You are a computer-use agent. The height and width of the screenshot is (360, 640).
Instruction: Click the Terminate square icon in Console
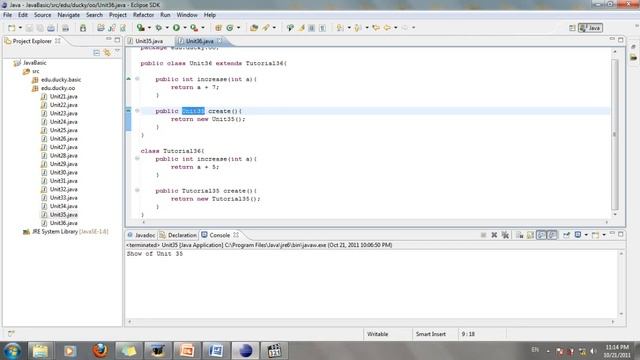(x=483, y=235)
